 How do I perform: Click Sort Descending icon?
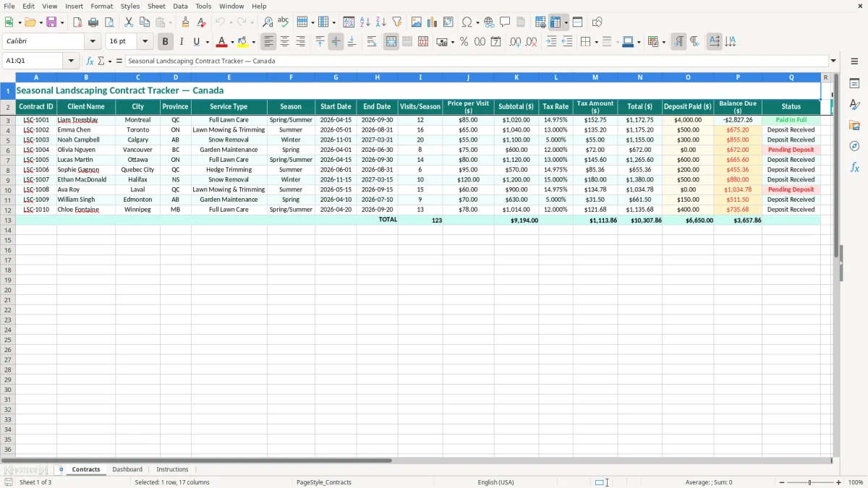point(380,22)
